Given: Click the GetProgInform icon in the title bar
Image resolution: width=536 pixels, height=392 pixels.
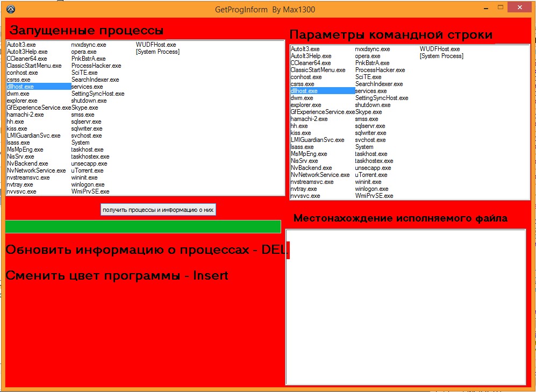Looking at the screenshot, I should click(x=11, y=9).
